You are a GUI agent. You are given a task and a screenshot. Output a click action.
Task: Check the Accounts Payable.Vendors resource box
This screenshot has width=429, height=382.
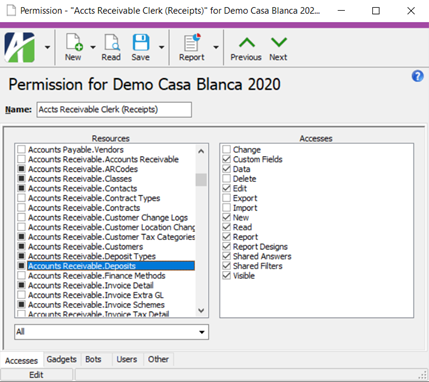[x=21, y=149]
